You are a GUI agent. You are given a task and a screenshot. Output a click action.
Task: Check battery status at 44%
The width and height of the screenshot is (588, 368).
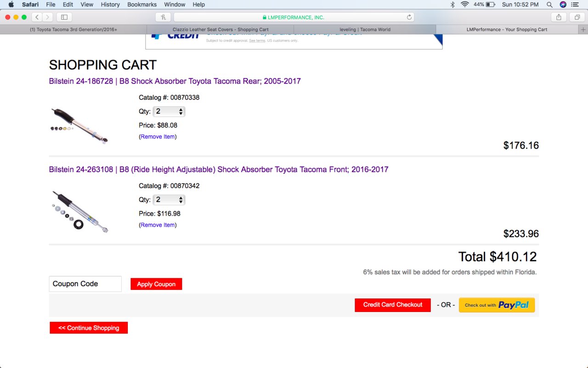484,5
